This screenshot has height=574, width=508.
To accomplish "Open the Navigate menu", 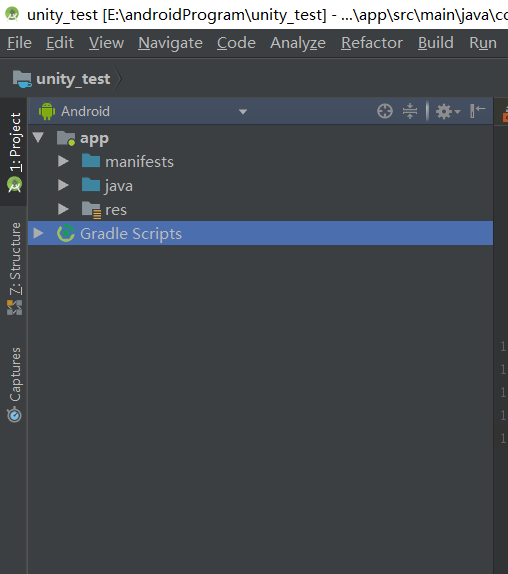I will coord(170,43).
